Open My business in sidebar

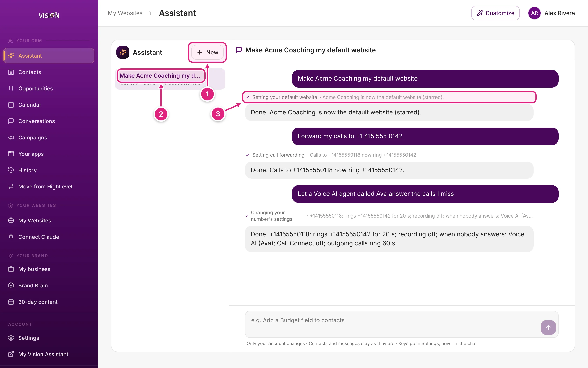point(49,269)
